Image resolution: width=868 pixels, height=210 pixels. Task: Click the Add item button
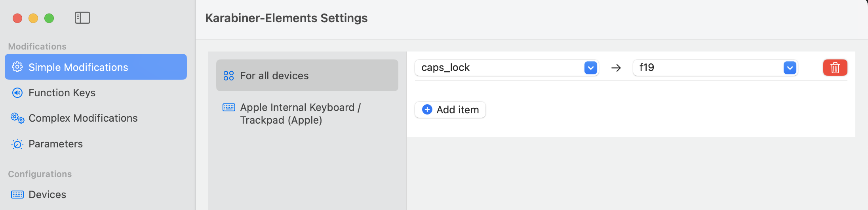coord(450,110)
